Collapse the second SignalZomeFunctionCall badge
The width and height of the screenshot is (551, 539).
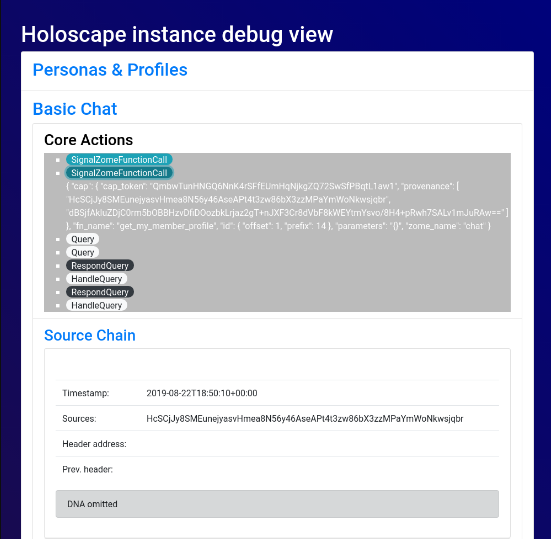coord(119,173)
